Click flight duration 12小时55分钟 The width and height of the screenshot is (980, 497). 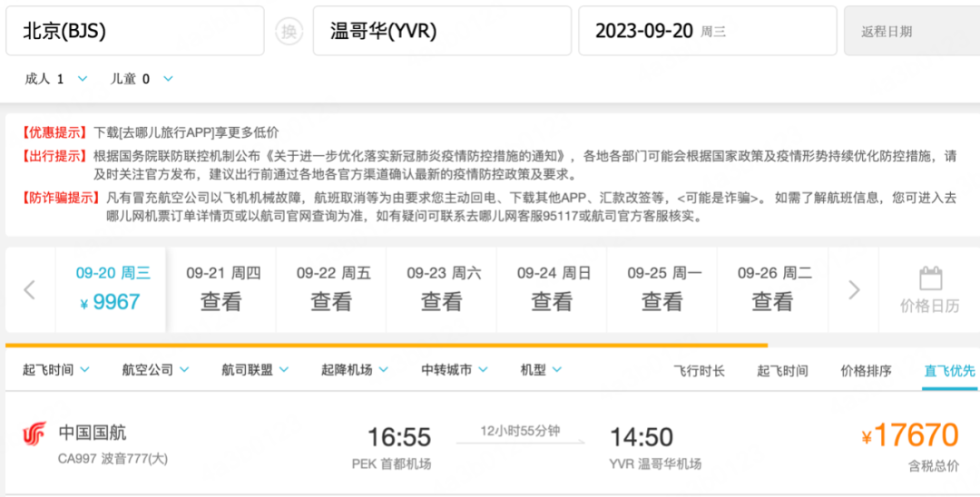tap(520, 431)
